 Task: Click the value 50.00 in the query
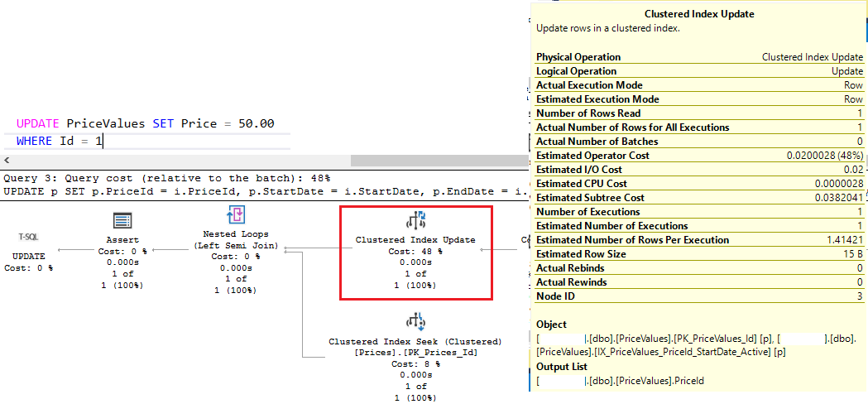[x=257, y=123]
